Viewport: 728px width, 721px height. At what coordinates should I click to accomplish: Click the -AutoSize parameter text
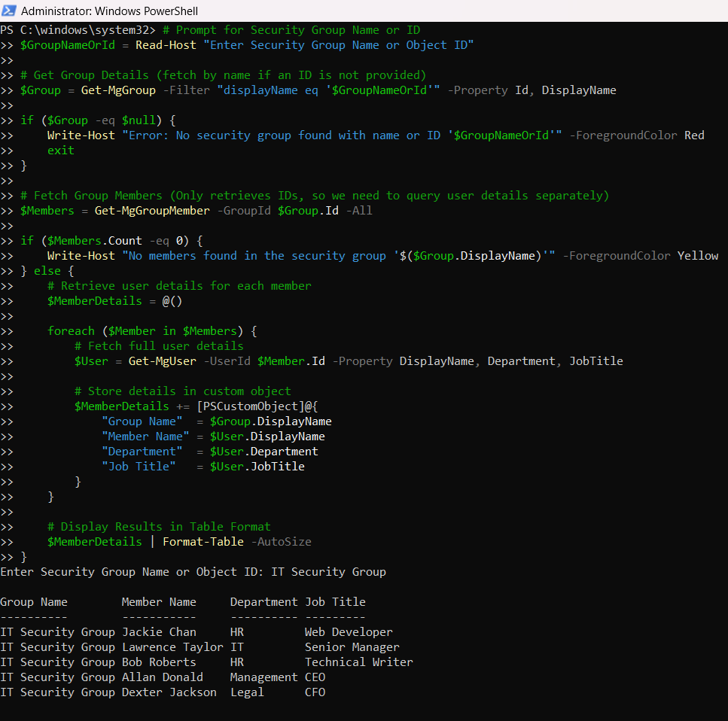click(x=281, y=542)
